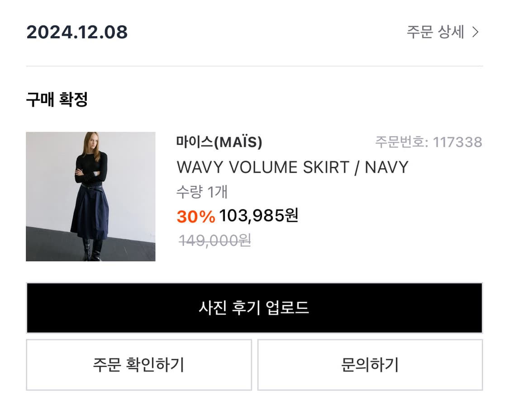Viewport: 509px width, 420px height.
Task: Open the 주문 상세 order details link
Action: 435,32
